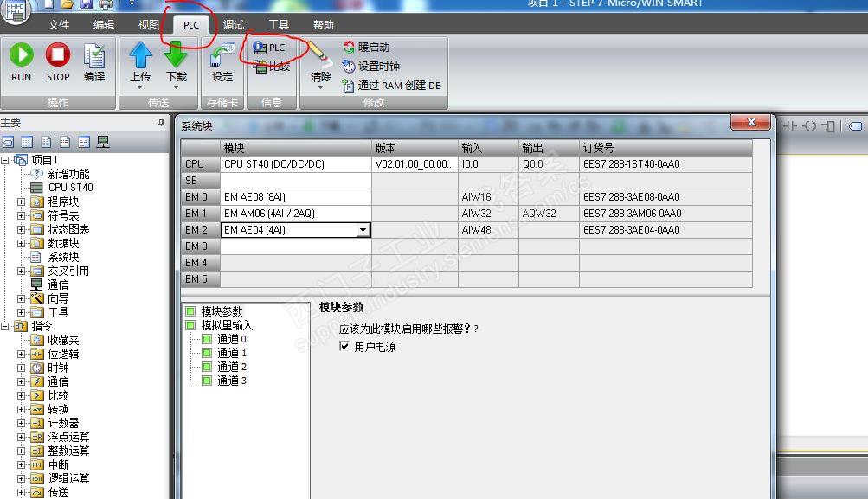Viewport: 868px width, 499px height.
Task: Switch to 调试 ribbon tab
Action: (x=234, y=25)
